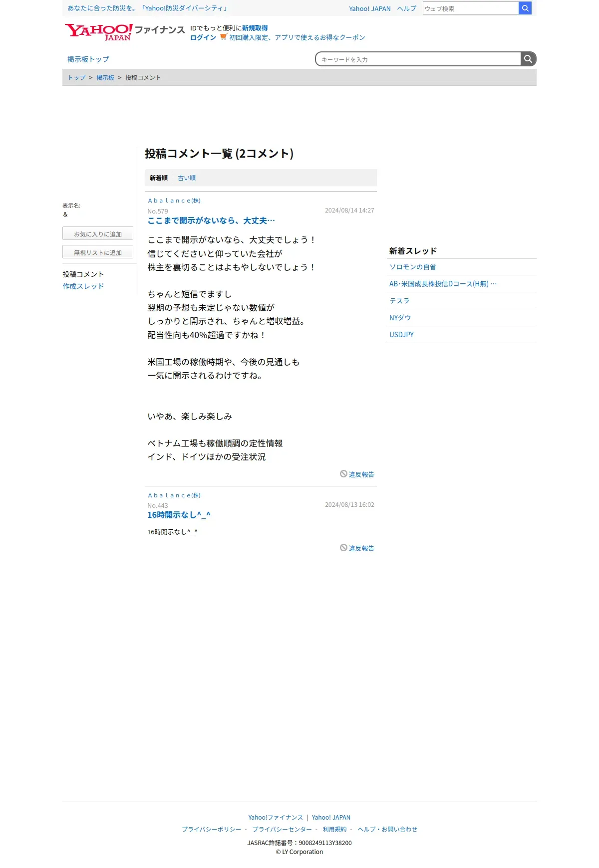The image size is (599, 868).
Task: Open footer Yahoo!ファイナンス link
Action: (276, 817)
